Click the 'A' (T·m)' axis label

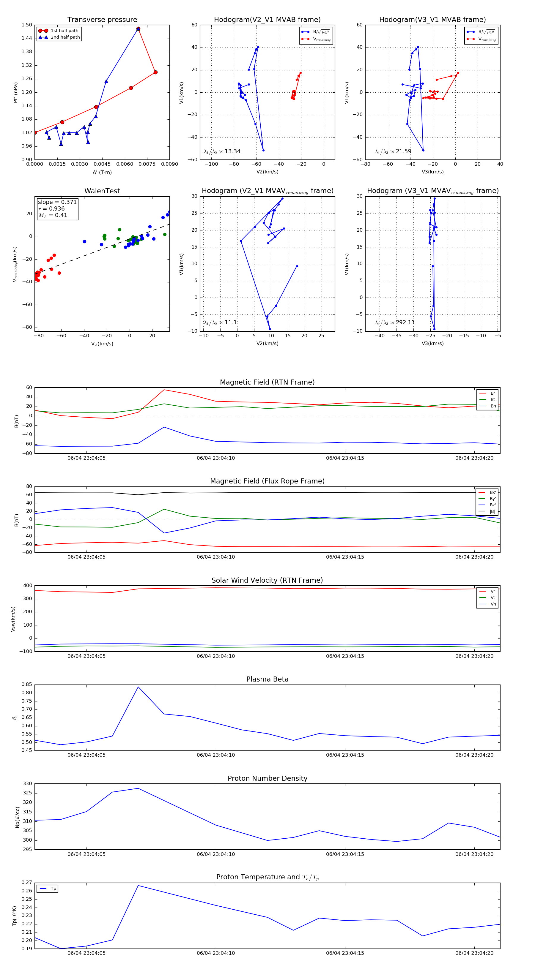coord(102,172)
